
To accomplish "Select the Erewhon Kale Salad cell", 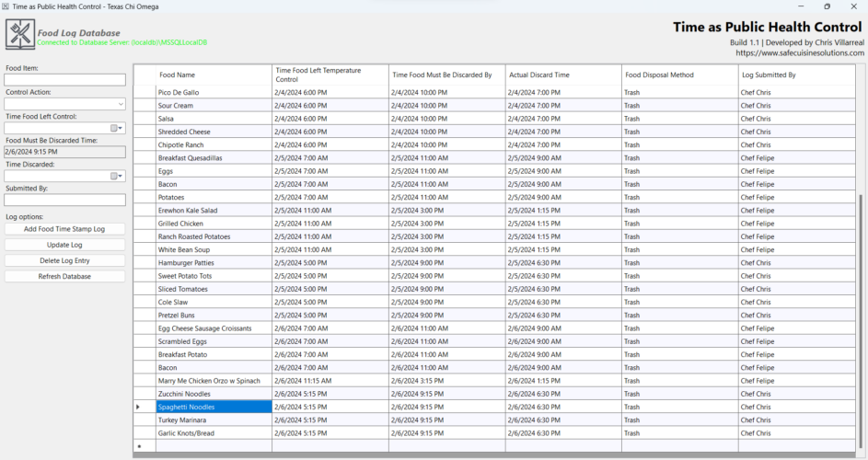I will tap(214, 211).
